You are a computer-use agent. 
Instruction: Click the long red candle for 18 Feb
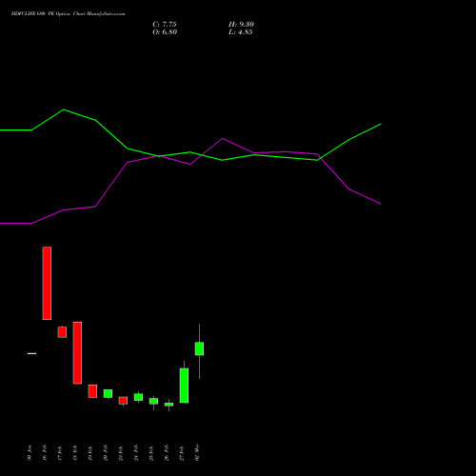pyautogui.click(x=77, y=353)
